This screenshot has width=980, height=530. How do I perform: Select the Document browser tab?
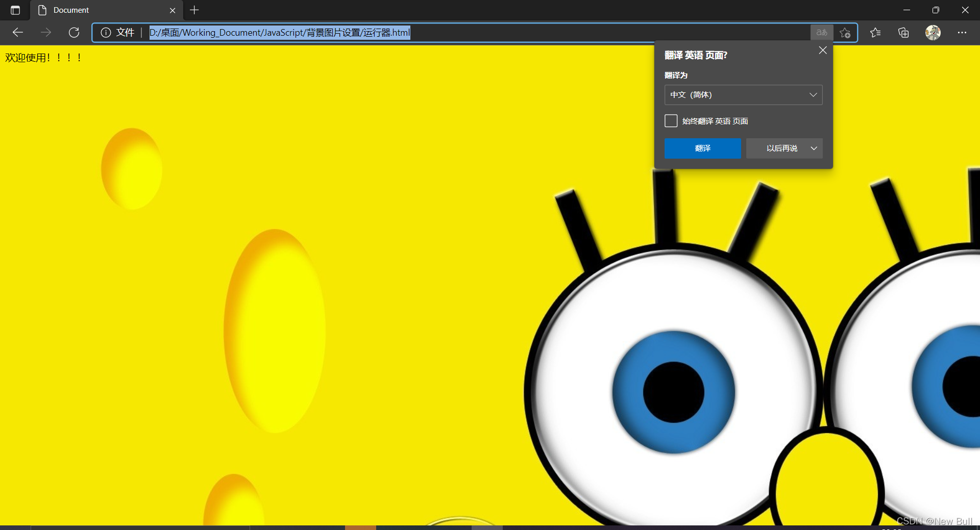click(106, 10)
